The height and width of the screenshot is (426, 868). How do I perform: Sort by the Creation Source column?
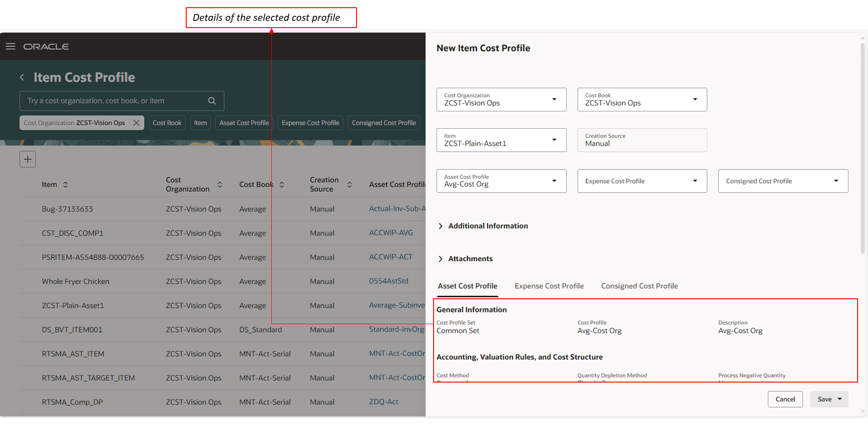[350, 185]
